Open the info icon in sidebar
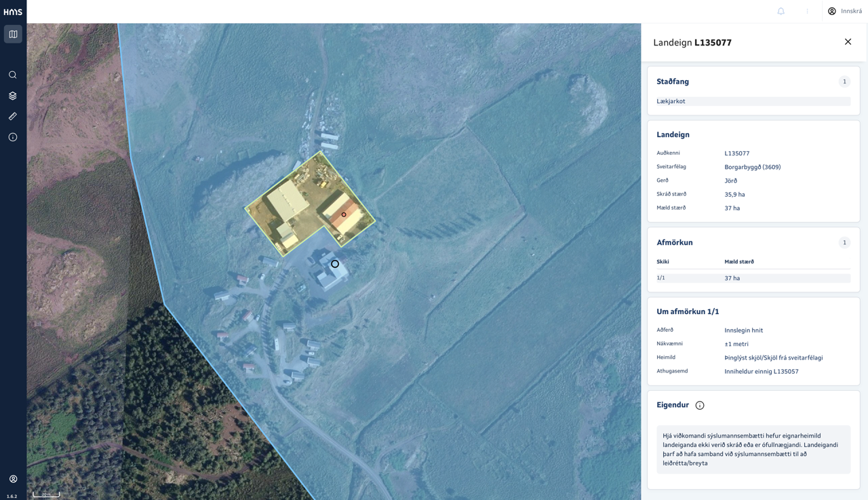868x500 pixels. click(13, 137)
